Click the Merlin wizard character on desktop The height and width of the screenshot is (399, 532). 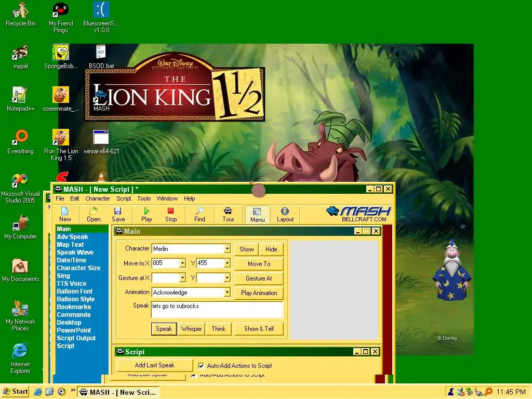tap(452, 270)
